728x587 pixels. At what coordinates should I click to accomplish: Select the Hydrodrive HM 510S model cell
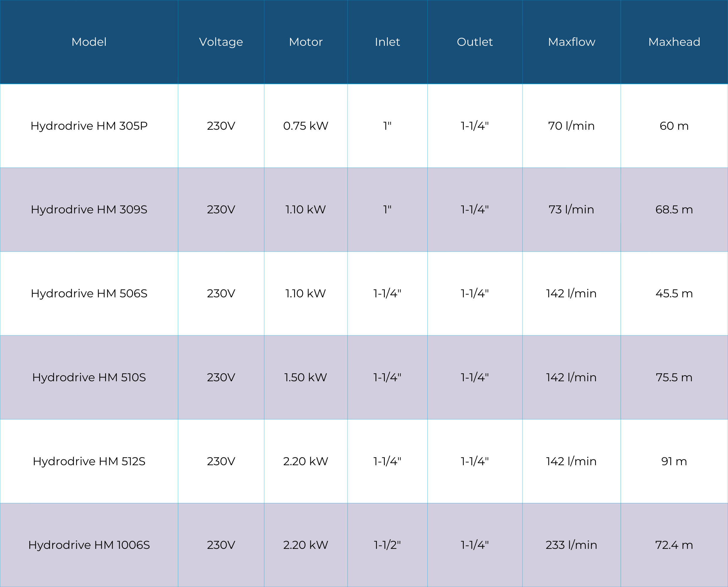coord(89,377)
